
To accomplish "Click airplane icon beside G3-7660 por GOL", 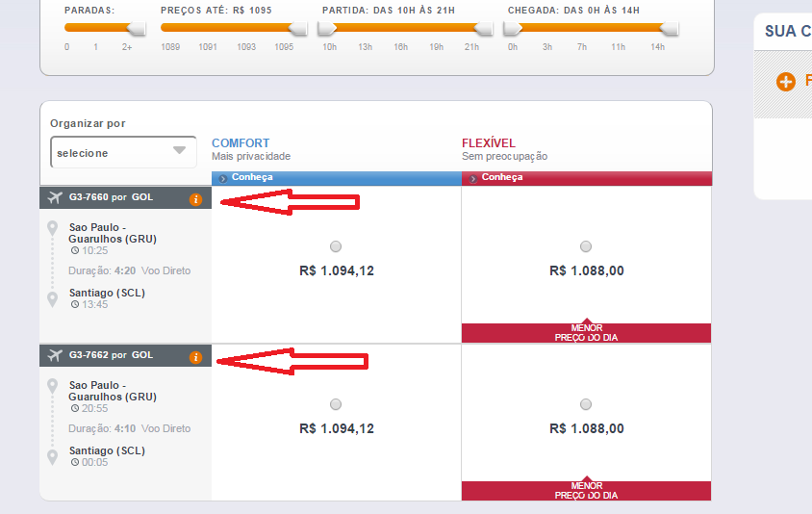I will (55, 197).
